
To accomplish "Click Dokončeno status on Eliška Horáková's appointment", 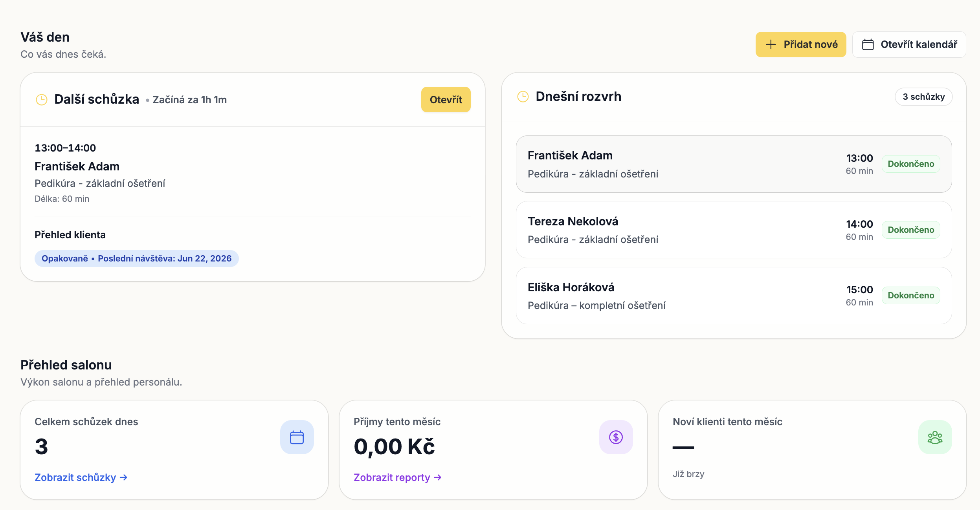I will pos(911,295).
